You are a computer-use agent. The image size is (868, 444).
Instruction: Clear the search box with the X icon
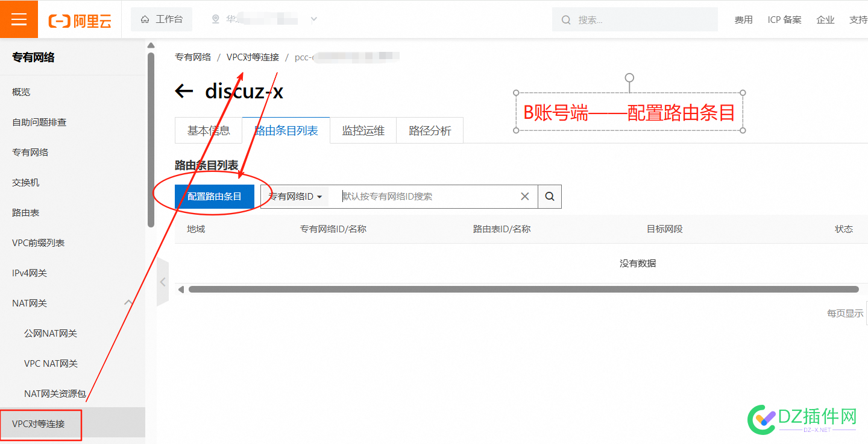point(524,196)
